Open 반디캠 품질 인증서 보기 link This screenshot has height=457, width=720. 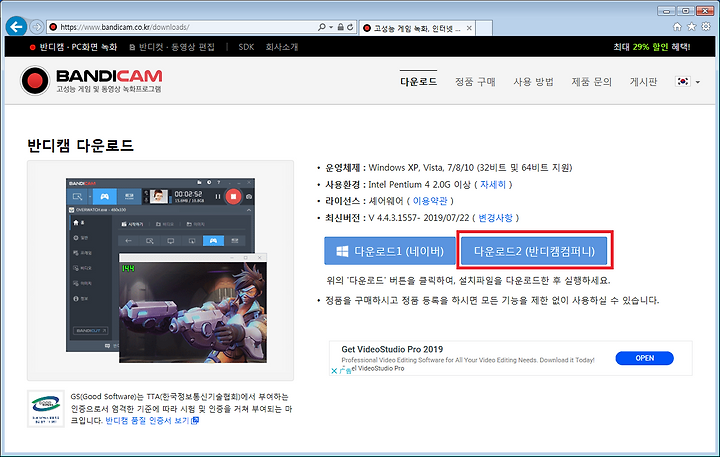pos(152,421)
